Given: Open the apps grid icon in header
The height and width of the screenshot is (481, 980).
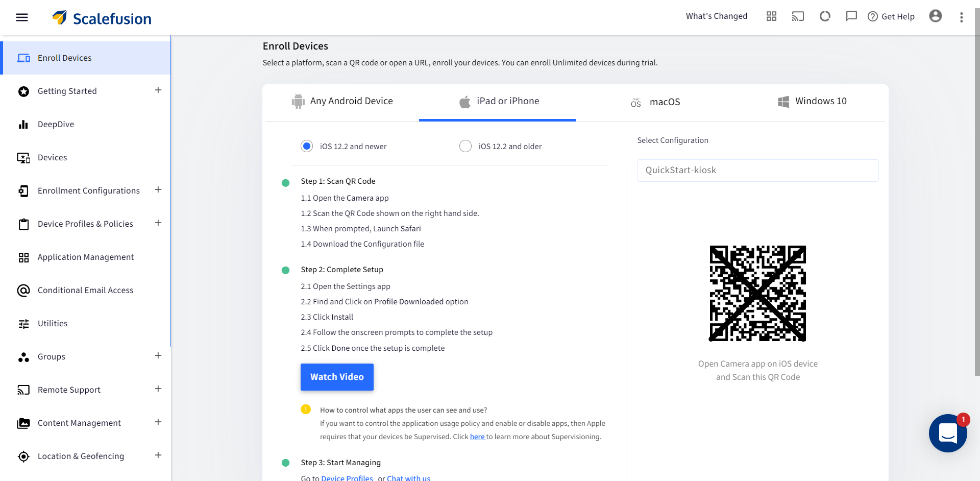Looking at the screenshot, I should click(771, 16).
